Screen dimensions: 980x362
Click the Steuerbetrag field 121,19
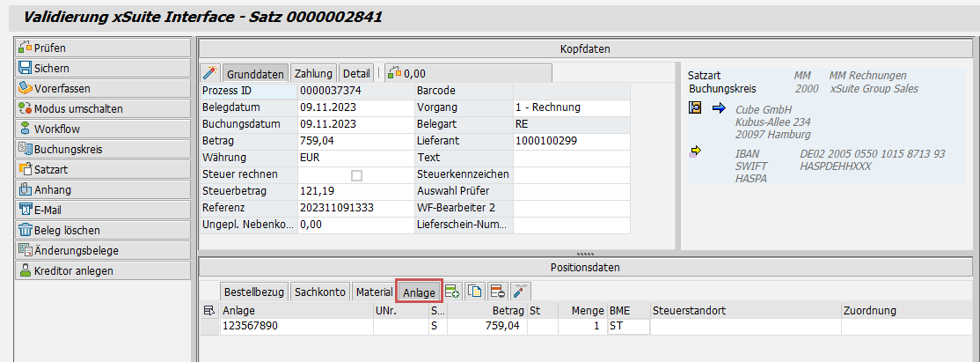pos(356,191)
